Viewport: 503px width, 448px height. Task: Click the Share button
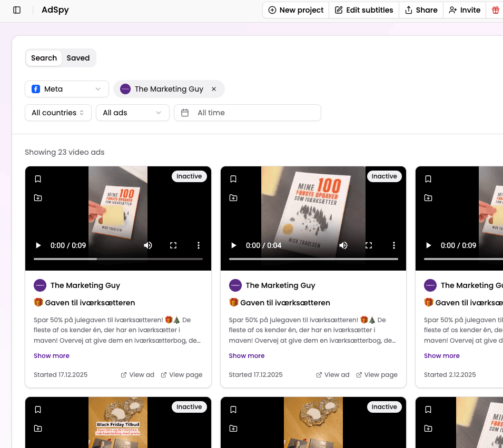(x=421, y=10)
